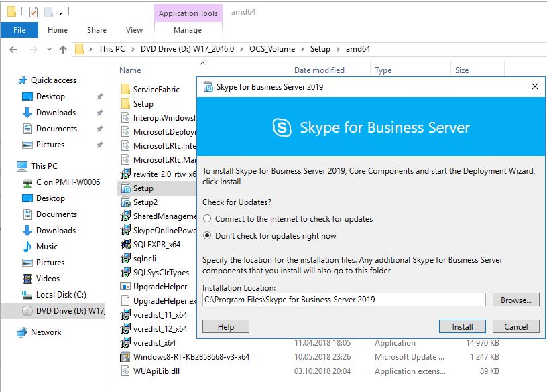This screenshot has width=547, height=392.
Task: Cancel the Skype for Business setup dialog
Action: pos(516,327)
